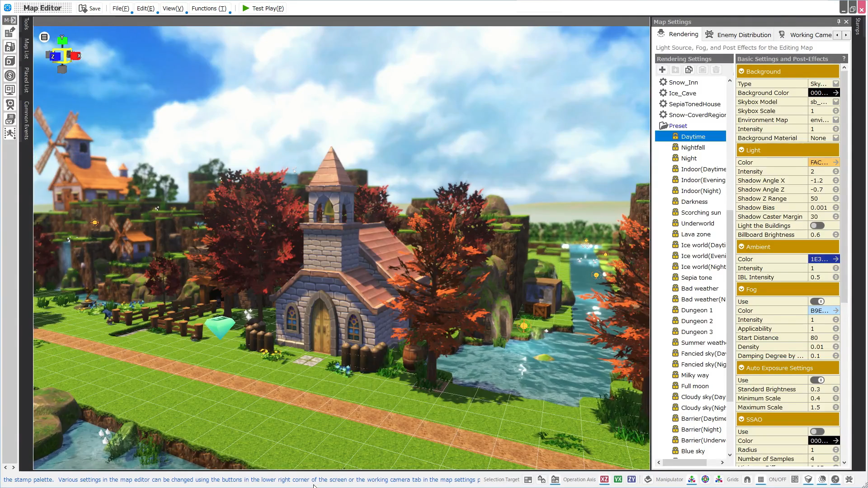Open the Ambient Color picker
The width and height of the screenshot is (868, 488).
point(836,259)
